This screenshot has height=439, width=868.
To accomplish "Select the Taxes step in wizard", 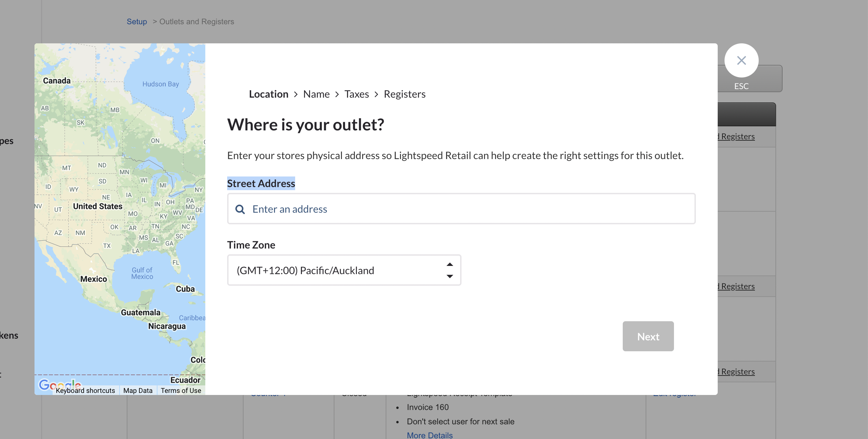I will (356, 94).
